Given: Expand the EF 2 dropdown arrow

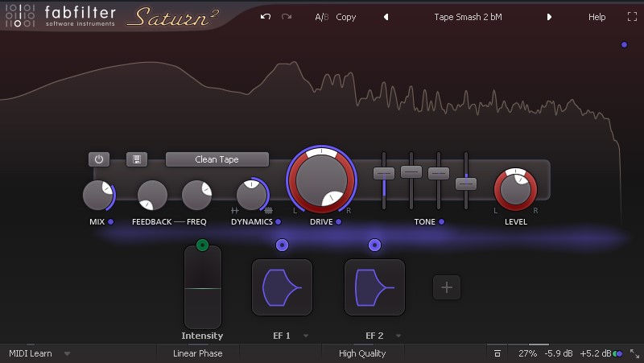Looking at the screenshot, I should pos(398,336).
